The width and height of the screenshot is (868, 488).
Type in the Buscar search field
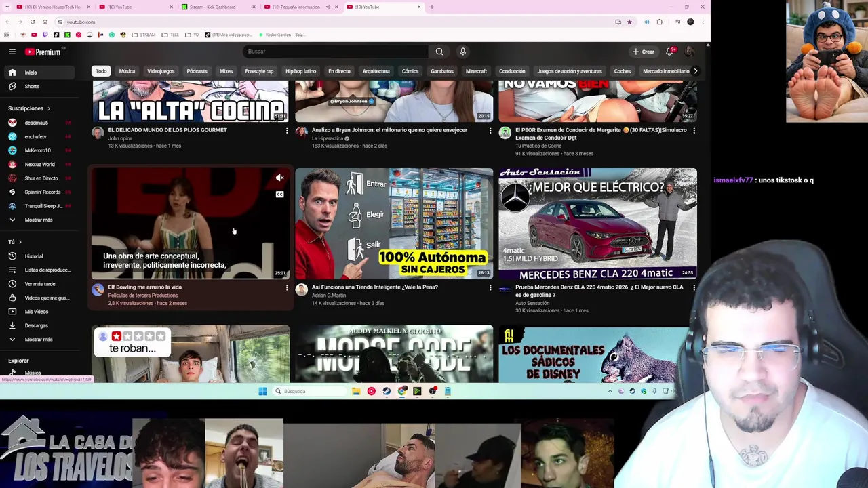point(336,52)
